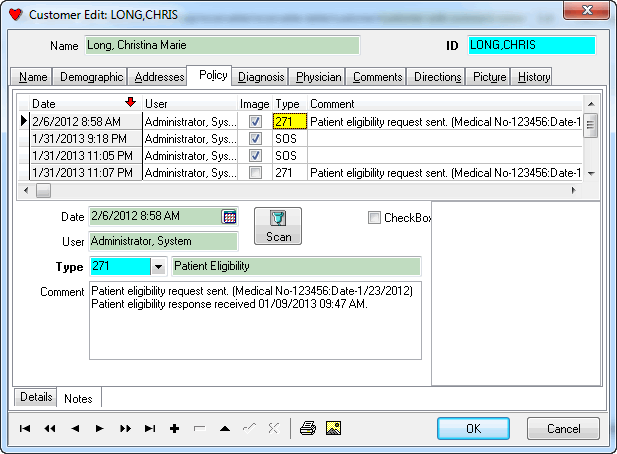617x454 pixels.
Task: Switch to the Details bottom tab
Action: pos(35,397)
